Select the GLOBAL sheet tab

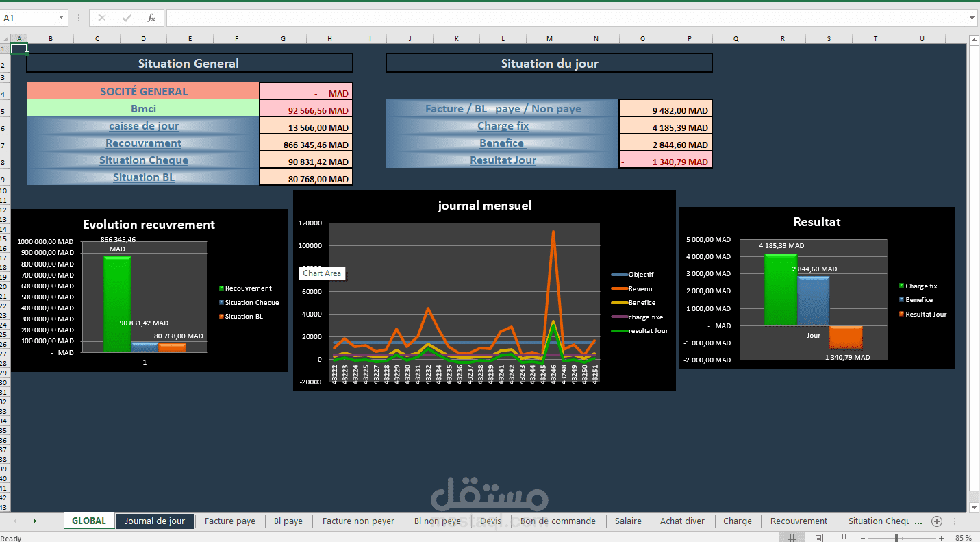(x=89, y=521)
